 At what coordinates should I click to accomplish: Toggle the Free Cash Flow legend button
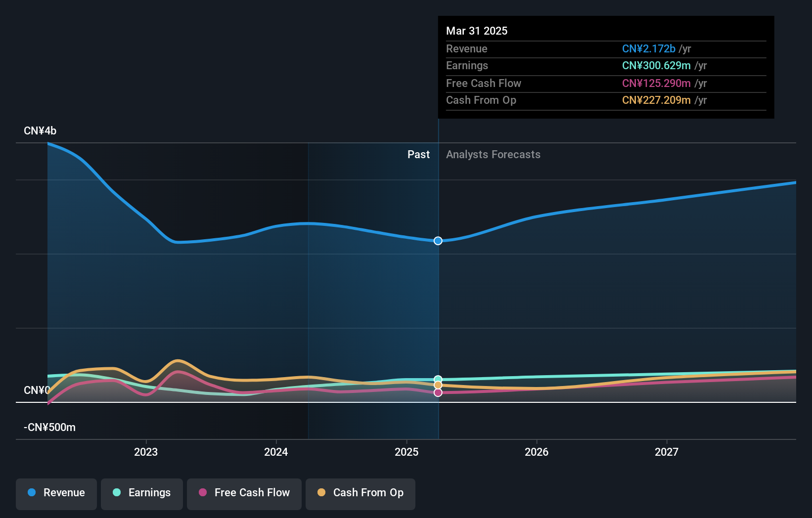point(244,494)
